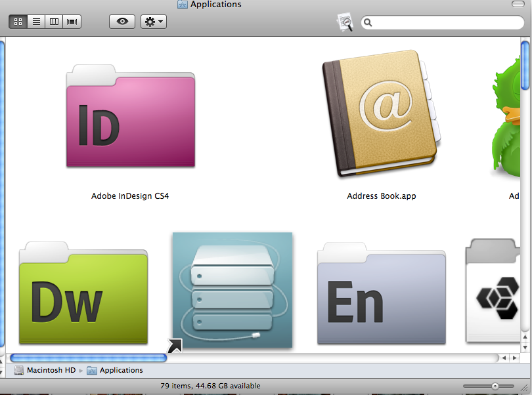532x395 pixels.
Task: Select the Address Book app icon
Action: [382, 114]
